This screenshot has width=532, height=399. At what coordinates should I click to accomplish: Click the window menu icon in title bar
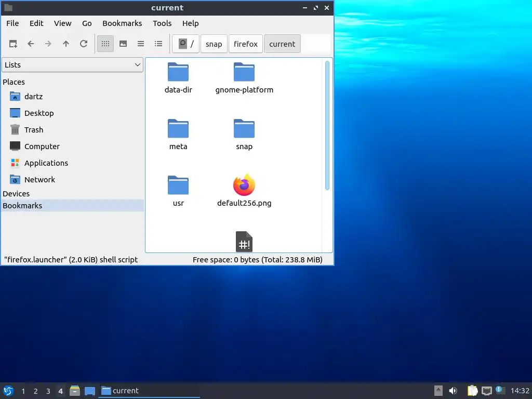click(x=8, y=7)
